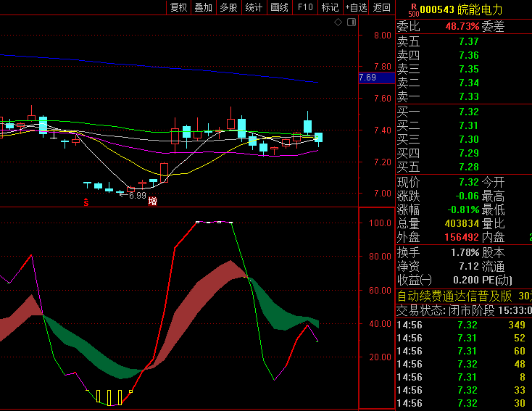Toggle the 画线 drawing tools
The height and width of the screenshot is (411, 532).
click(279, 7)
